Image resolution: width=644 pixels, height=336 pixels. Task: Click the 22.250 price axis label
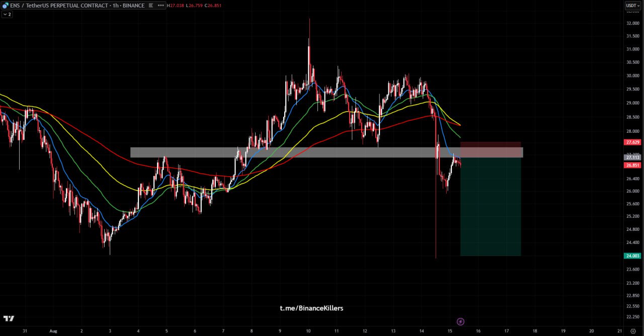632,316
